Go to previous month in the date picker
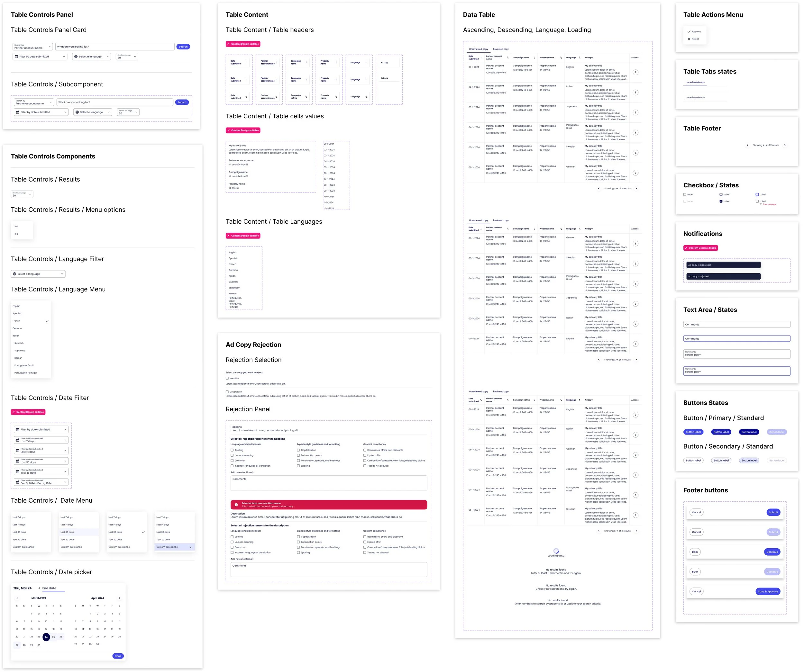The width and height of the screenshot is (804, 672). coord(17,598)
